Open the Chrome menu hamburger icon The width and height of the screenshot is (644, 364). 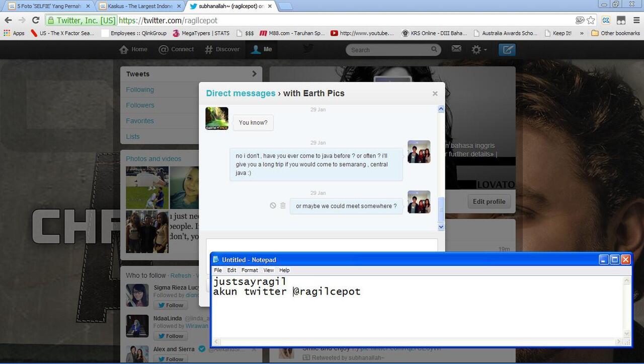click(x=635, y=20)
